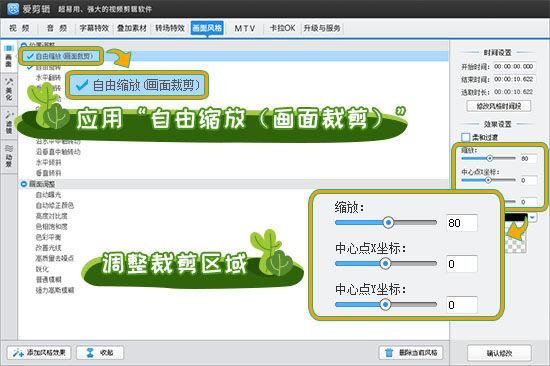The image size is (550, 366).
Task: Click the 缩放 value field showing 80
Action: [x=528, y=159]
